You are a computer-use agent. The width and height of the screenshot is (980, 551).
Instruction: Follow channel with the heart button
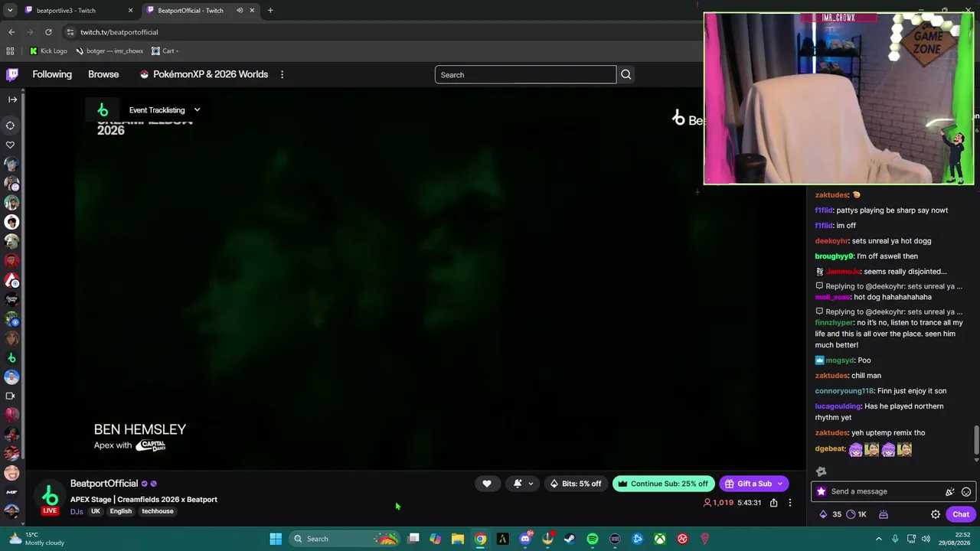(487, 484)
